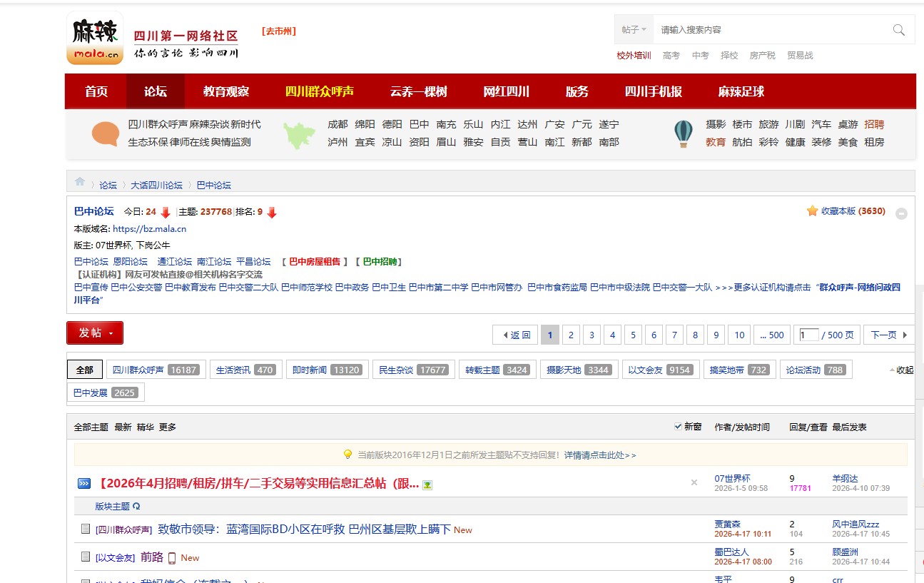Screen dimensions: 924x583
Task: Click the mala.cn logo
Action: [94, 39]
